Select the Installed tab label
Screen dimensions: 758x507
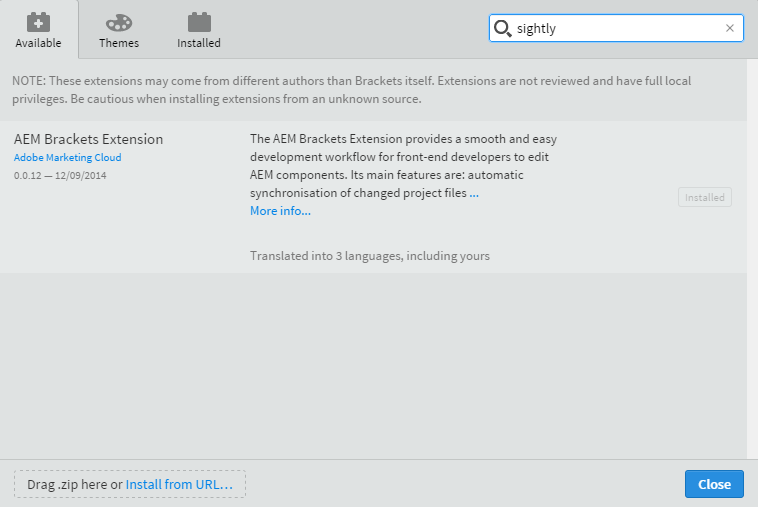click(199, 43)
